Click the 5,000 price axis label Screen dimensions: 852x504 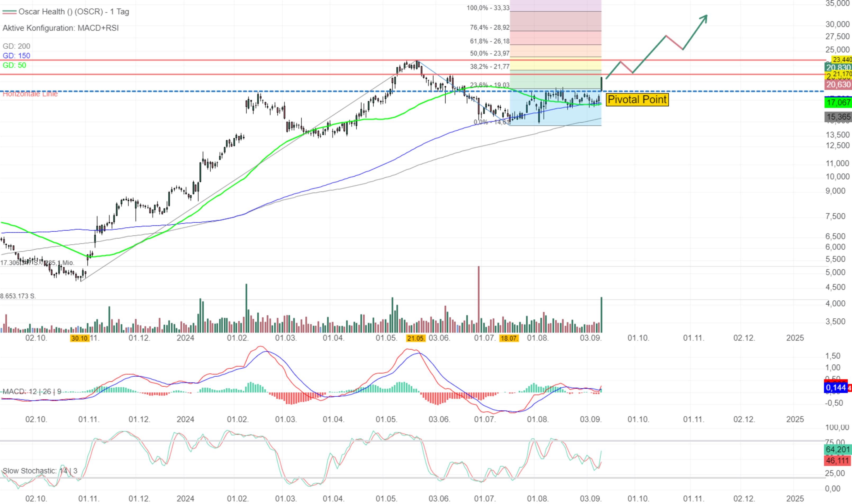pyautogui.click(x=835, y=272)
